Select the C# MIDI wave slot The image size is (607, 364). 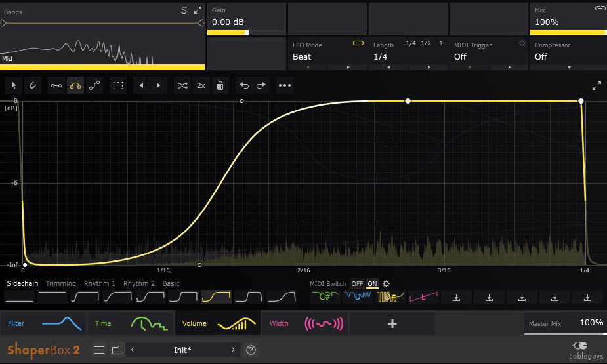[x=325, y=296]
